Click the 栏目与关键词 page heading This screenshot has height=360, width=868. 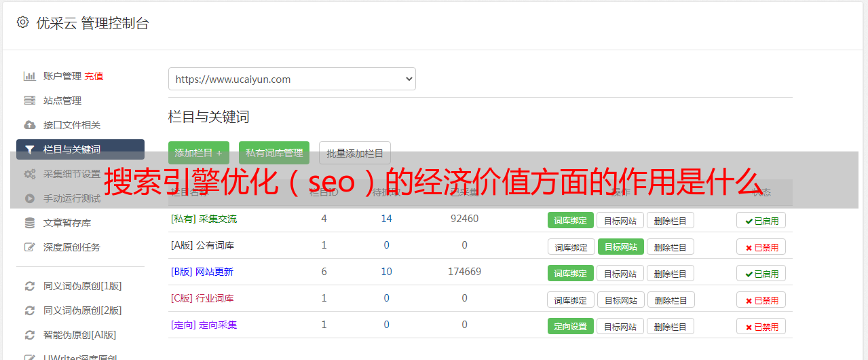(209, 117)
